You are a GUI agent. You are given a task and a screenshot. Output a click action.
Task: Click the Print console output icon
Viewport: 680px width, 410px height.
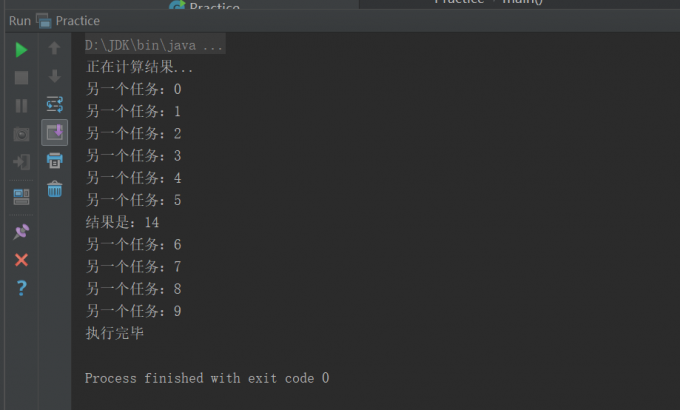click(x=55, y=160)
